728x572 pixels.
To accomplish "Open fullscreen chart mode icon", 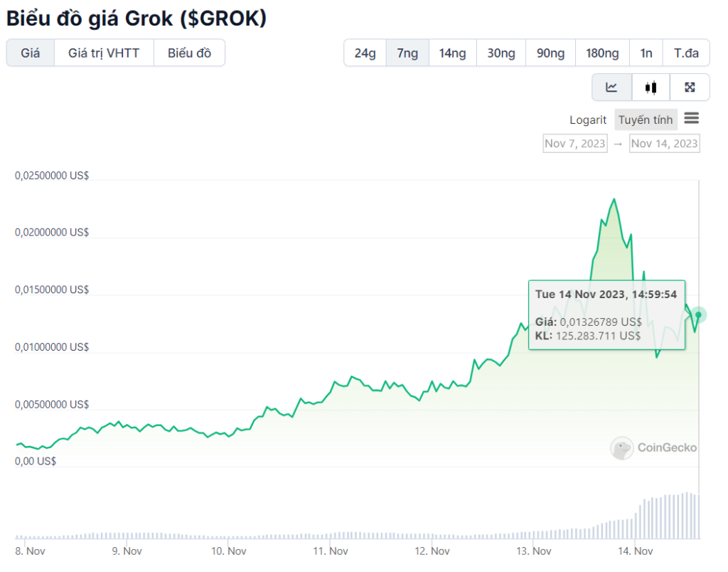I will click(689, 87).
